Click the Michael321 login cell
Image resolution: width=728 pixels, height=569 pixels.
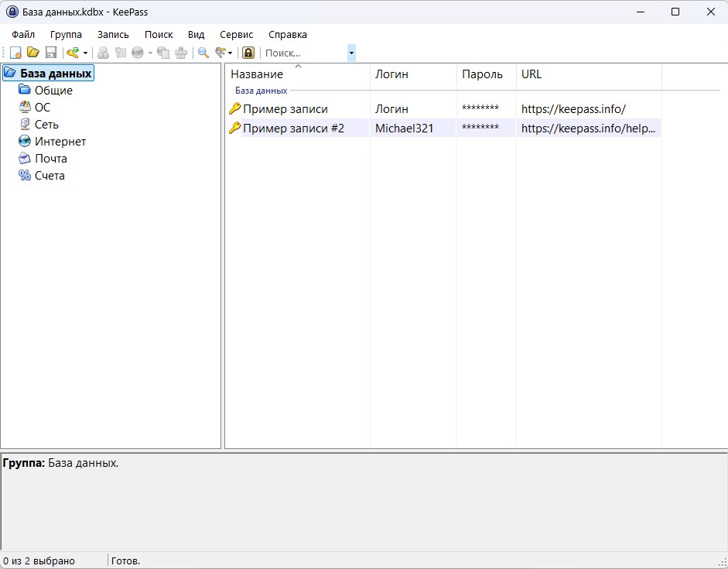(x=405, y=129)
